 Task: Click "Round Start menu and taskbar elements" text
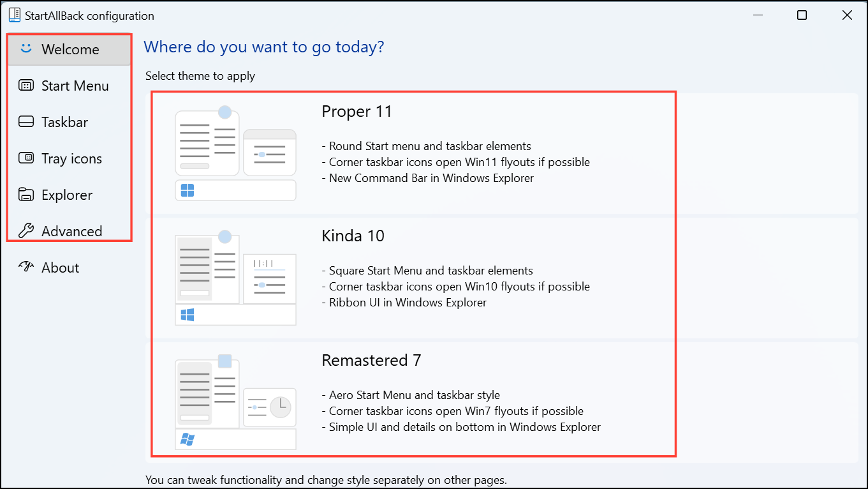430,146
